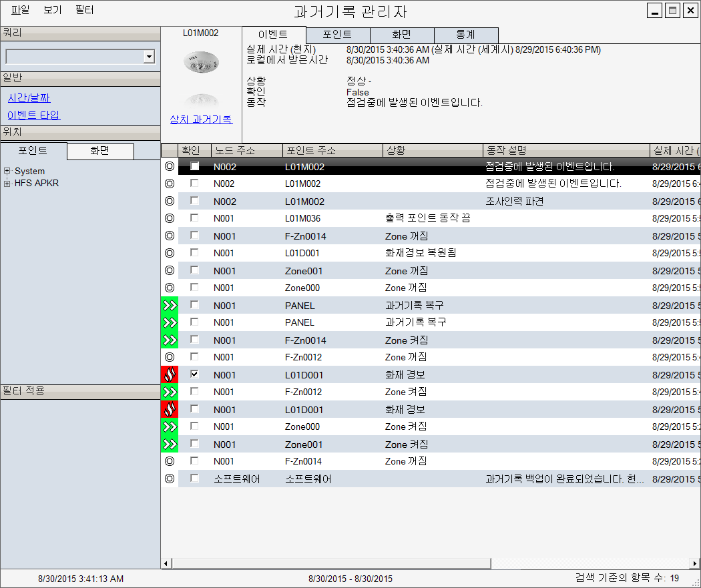This screenshot has width=701, height=588.
Task: Click the green arrow icon on the F-Zn0014 켜짐 row
Action: [170, 340]
